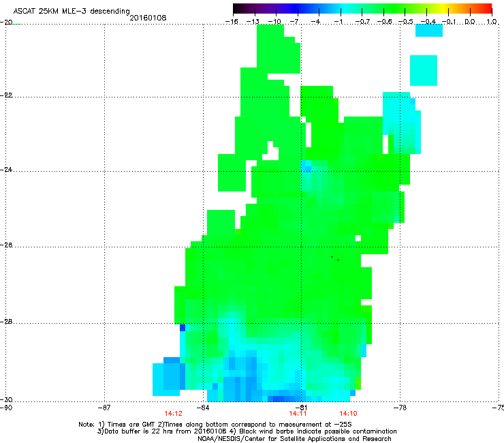504x443 pixels.
Task: Select the -30 latitude axis label
Action: click(6, 399)
